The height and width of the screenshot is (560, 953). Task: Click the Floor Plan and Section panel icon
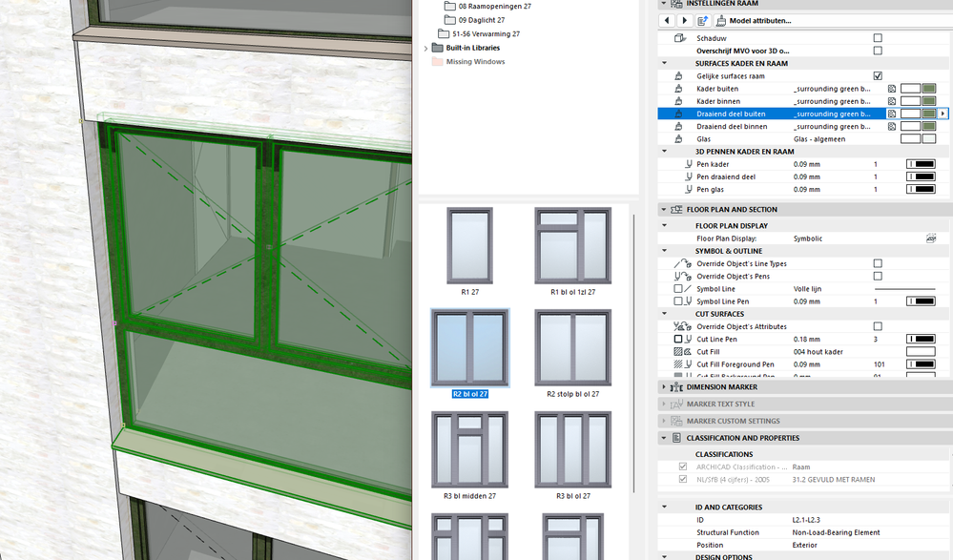pos(675,210)
